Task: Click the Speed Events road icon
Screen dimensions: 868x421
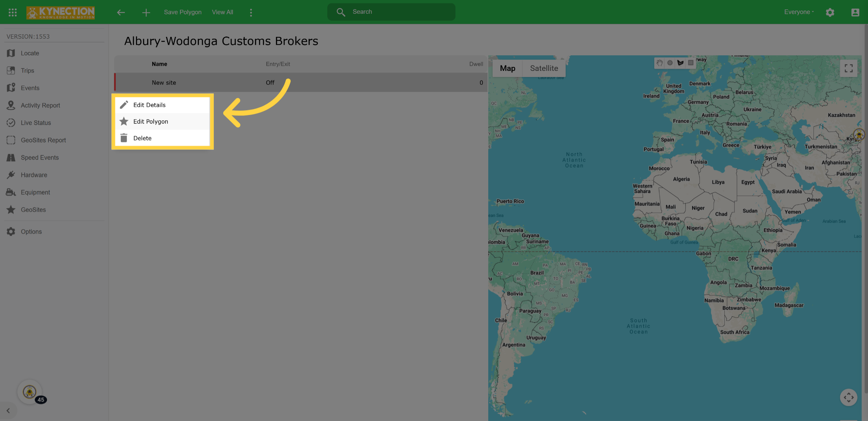Action: click(x=11, y=158)
